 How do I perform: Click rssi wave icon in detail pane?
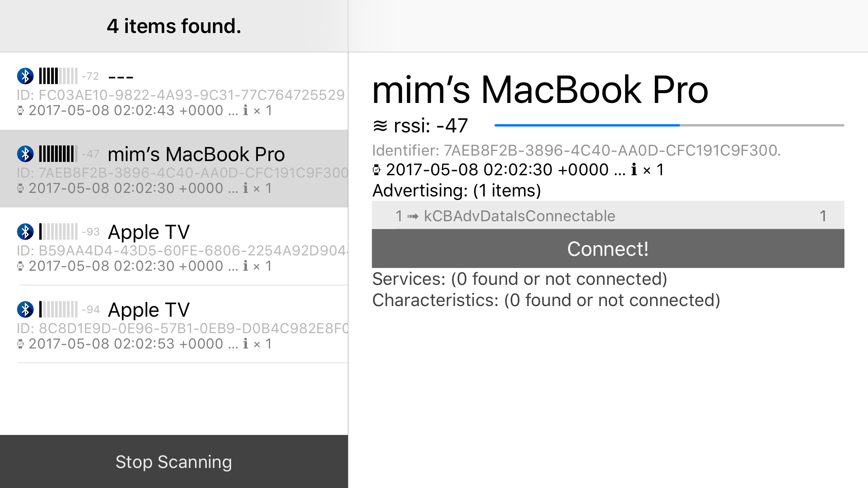pyautogui.click(x=380, y=126)
